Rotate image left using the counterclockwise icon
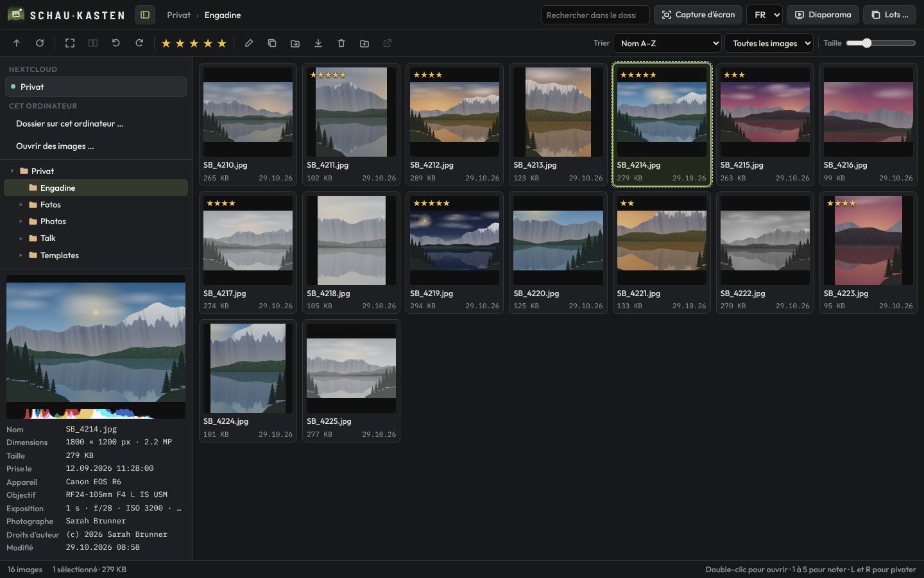The image size is (924, 578). coord(116,43)
